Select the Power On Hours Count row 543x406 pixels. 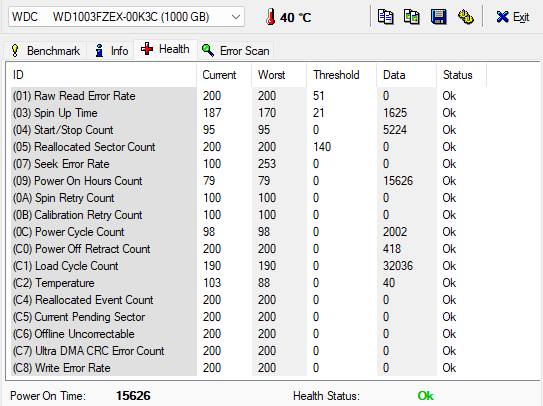(249, 181)
